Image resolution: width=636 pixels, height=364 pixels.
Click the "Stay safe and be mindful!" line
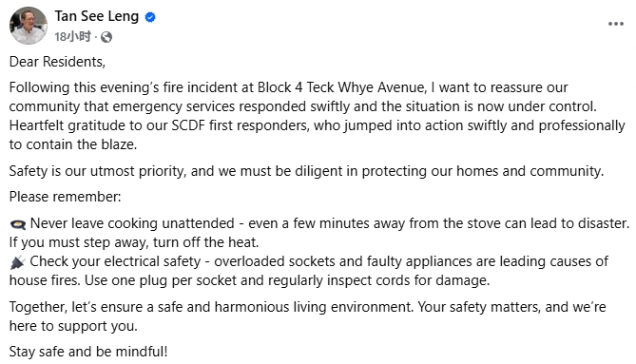pyautogui.click(x=88, y=352)
